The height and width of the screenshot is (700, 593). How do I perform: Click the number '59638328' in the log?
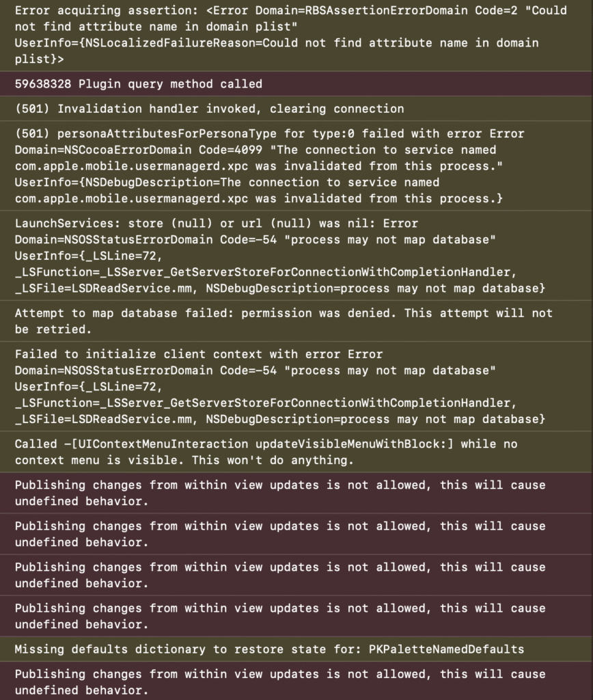(x=43, y=84)
